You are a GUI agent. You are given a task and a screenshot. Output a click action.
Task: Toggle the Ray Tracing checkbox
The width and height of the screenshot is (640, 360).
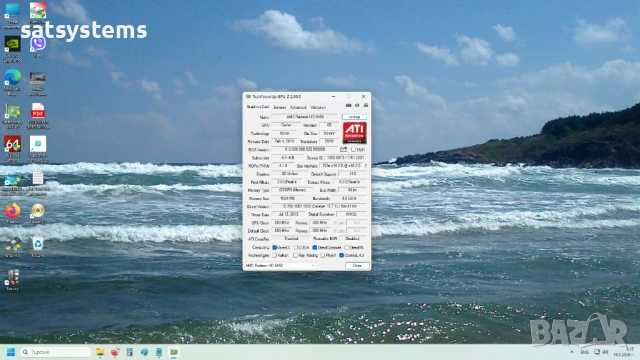pyautogui.click(x=296, y=256)
